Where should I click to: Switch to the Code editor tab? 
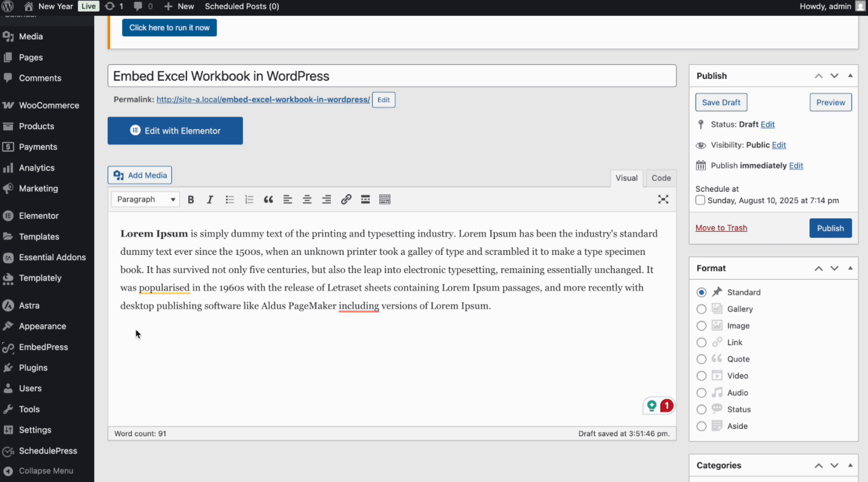click(661, 178)
